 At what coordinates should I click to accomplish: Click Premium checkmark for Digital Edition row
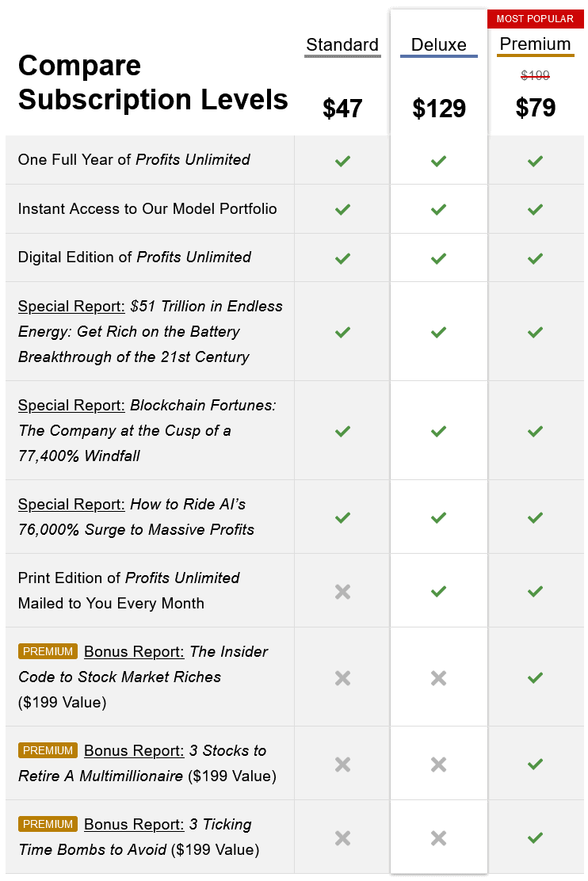(x=535, y=258)
